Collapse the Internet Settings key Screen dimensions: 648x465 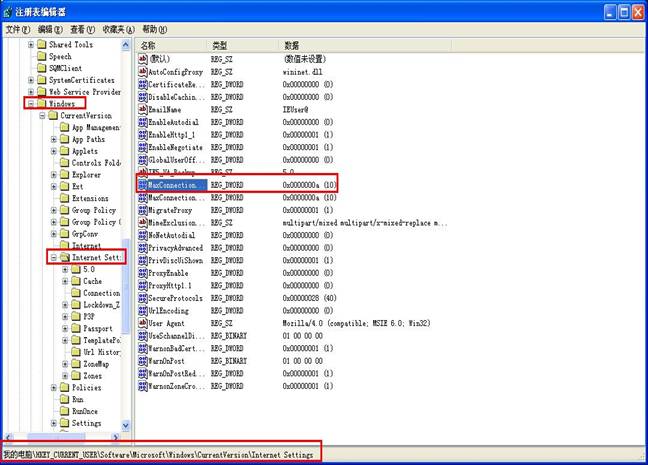53,258
